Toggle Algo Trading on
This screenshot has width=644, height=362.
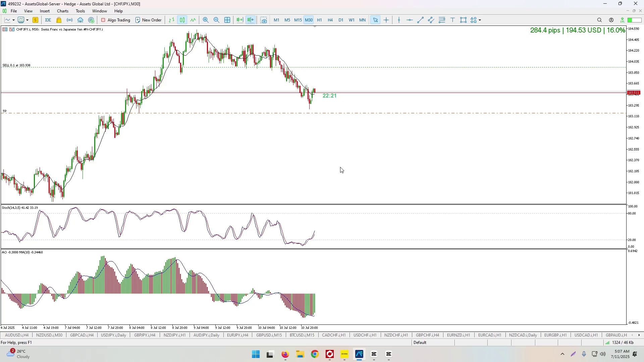coord(116,20)
